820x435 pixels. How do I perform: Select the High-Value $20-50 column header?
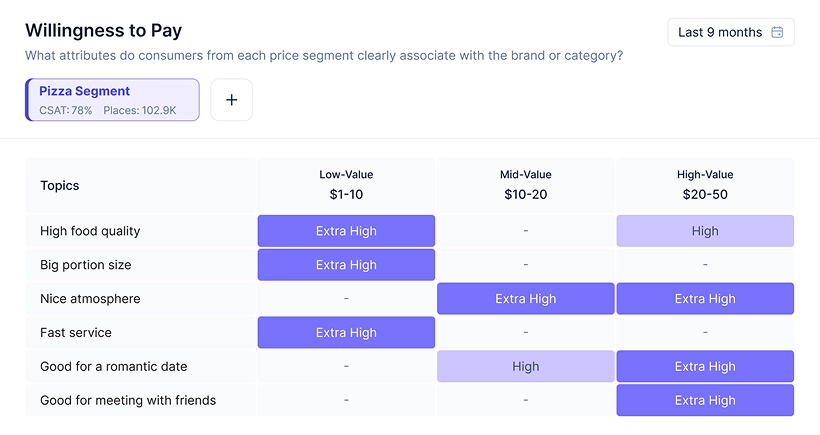pyautogui.click(x=705, y=185)
